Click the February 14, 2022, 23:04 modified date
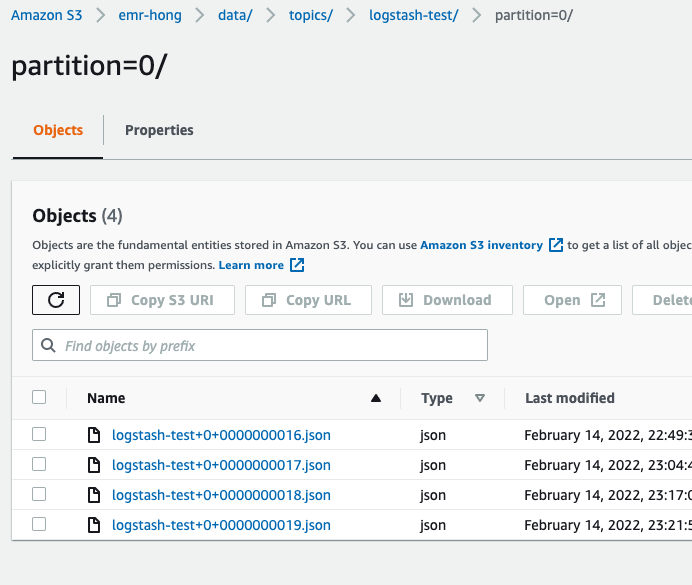This screenshot has width=692, height=585. [608, 465]
